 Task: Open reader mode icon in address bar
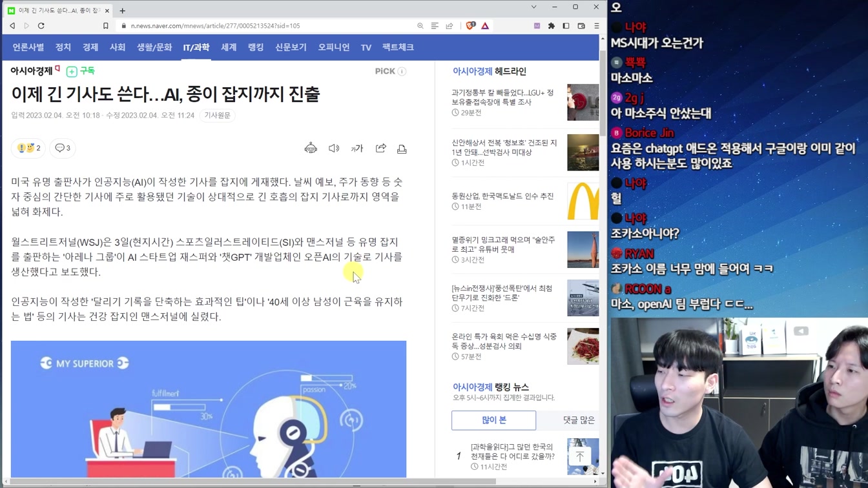(x=435, y=26)
